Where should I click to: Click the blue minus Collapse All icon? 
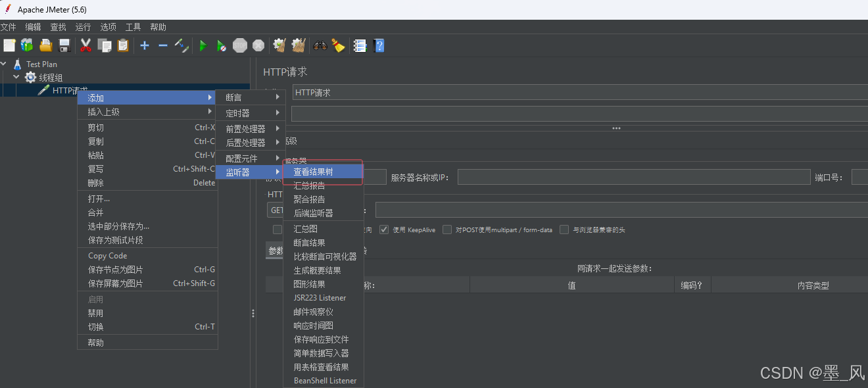tap(163, 45)
